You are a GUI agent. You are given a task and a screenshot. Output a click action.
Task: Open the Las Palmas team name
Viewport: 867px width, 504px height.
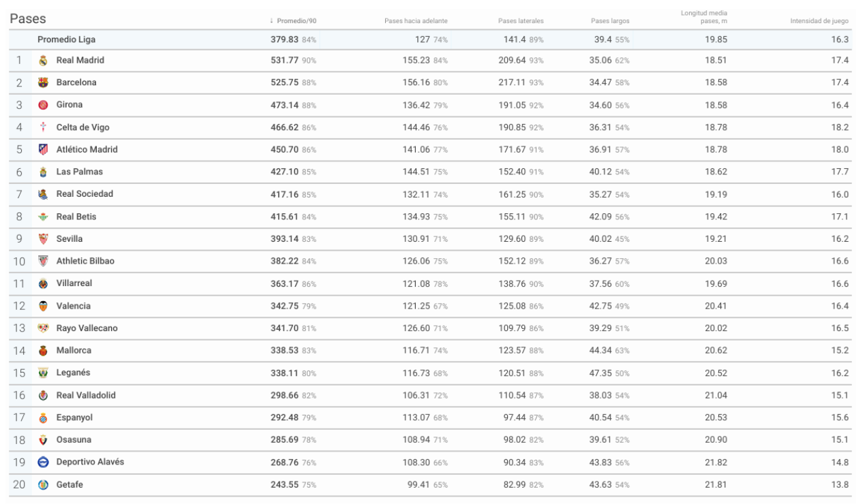point(80,172)
